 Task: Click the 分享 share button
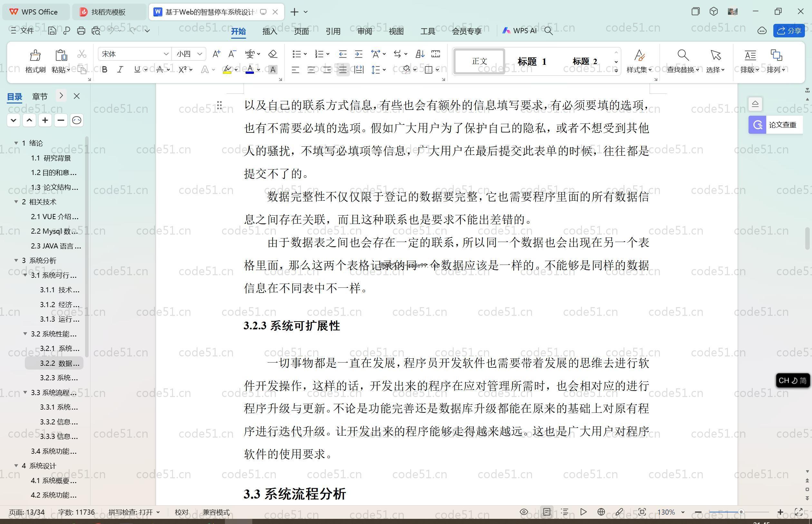(789, 31)
